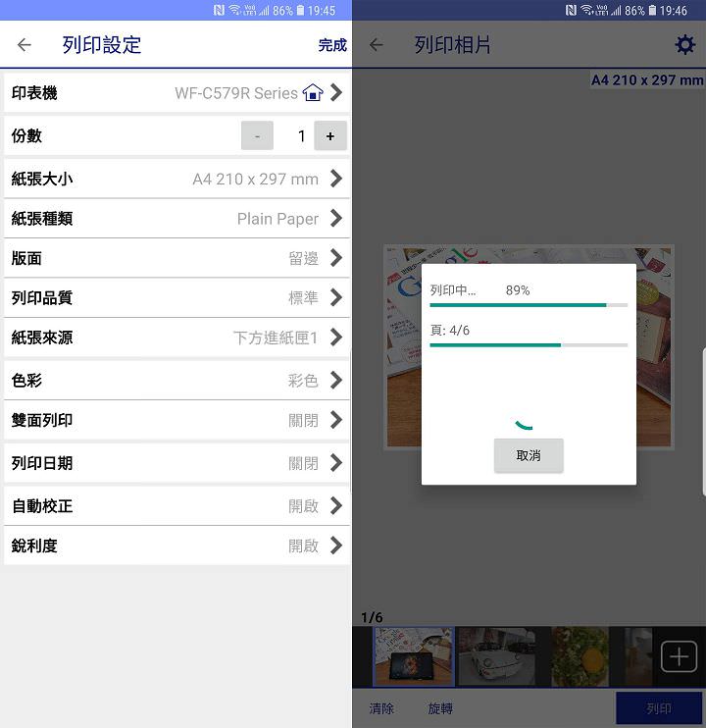Expand the 紙張大小 paper size option
This screenshot has height=728, width=706.
tap(336, 179)
